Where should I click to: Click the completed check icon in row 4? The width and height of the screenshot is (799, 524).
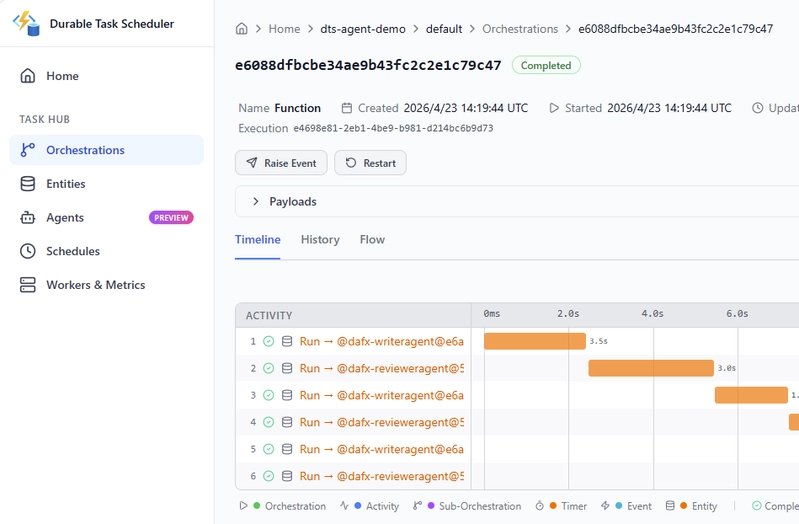click(269, 422)
